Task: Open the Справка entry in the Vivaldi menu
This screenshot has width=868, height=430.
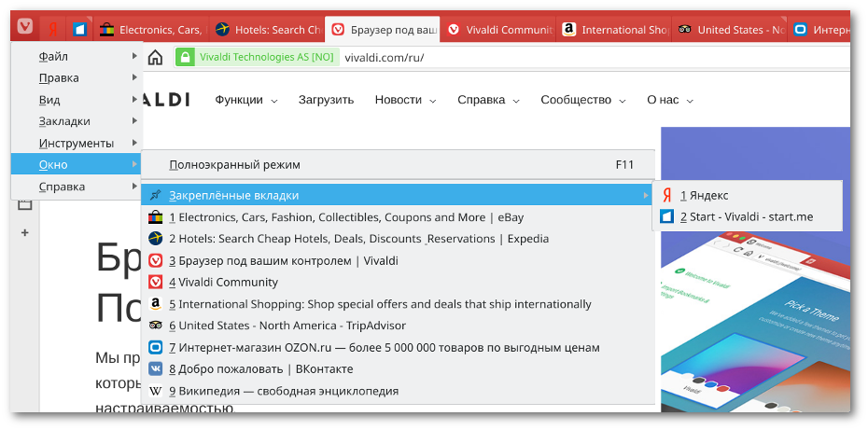Action: point(77,187)
